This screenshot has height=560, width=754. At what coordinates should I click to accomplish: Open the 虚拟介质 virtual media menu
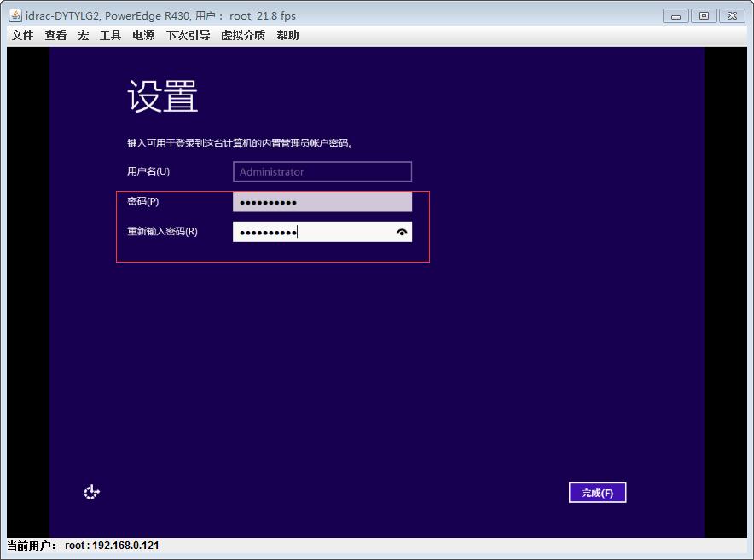(x=242, y=35)
